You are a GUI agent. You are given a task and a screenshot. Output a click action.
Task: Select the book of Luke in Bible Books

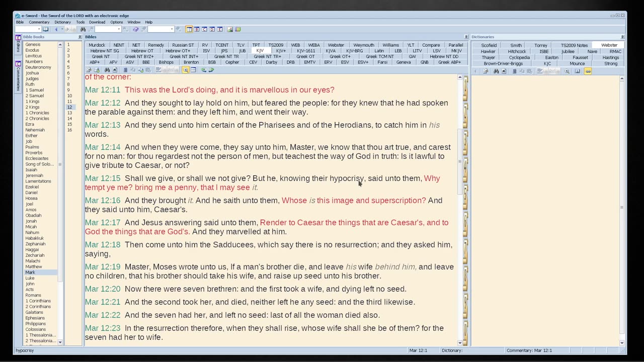pyautogui.click(x=30, y=278)
